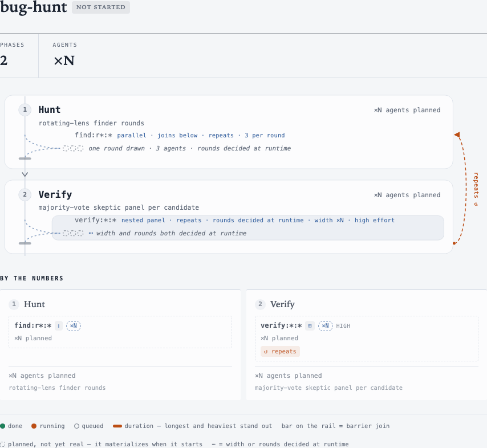Click the Verify barrier join bar on the rail
The image size is (487, 448).
pos(25,243)
